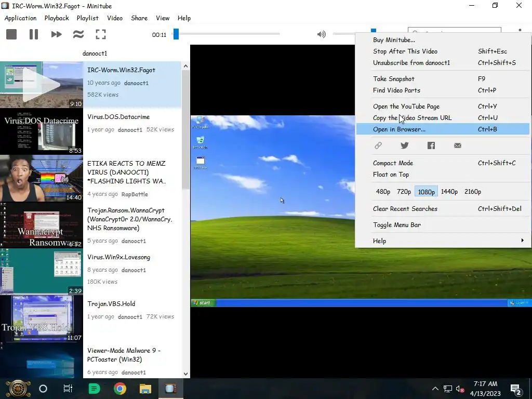This screenshot has height=399, width=532.
Task: Copy link icon in share row
Action: point(378,145)
